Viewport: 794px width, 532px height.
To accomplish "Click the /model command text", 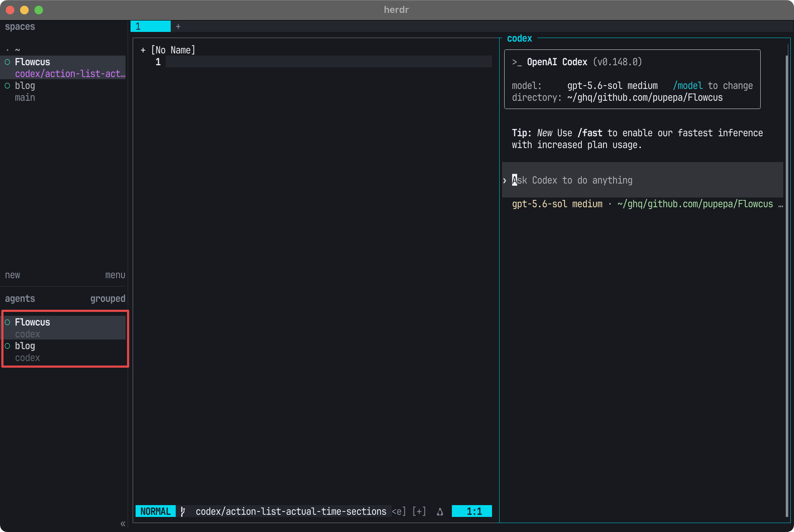I will tap(687, 86).
